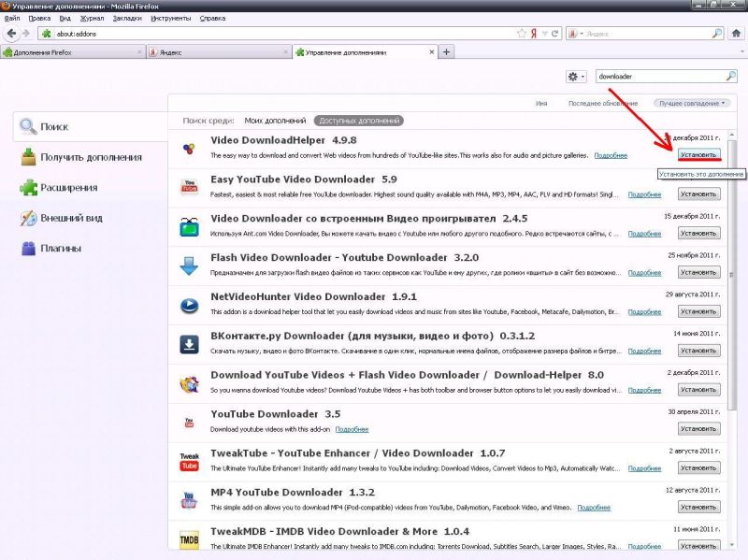Open the Вид menu

(65, 18)
